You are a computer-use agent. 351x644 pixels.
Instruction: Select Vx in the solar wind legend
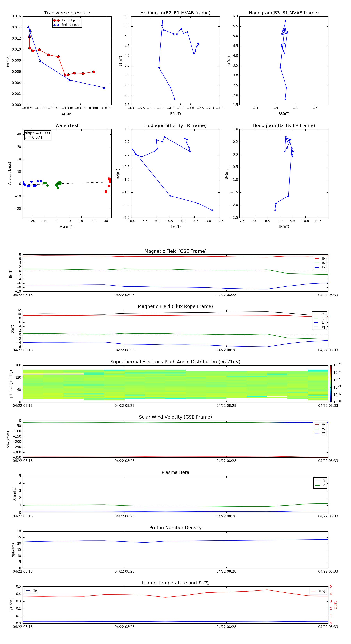pyautogui.click(x=320, y=424)
